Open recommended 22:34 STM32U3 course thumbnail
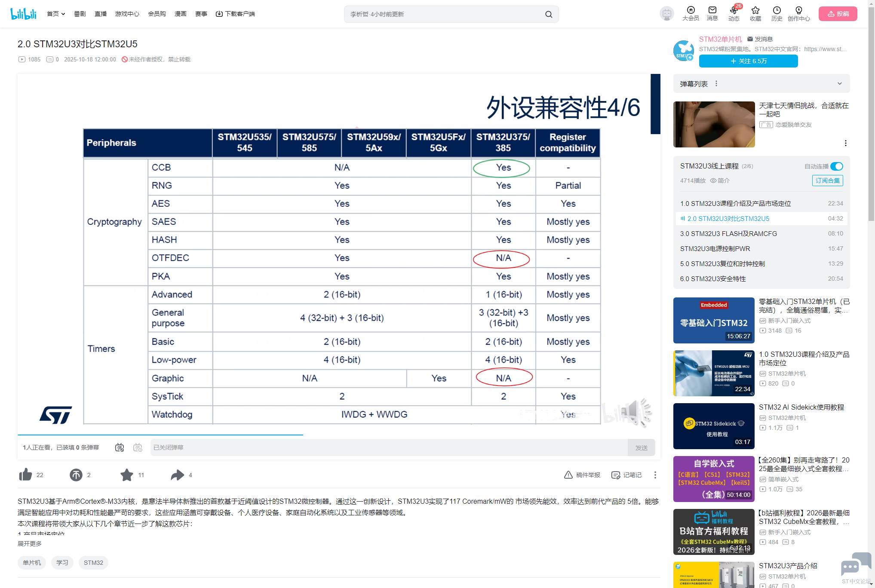This screenshot has height=588, width=875. 714,373
